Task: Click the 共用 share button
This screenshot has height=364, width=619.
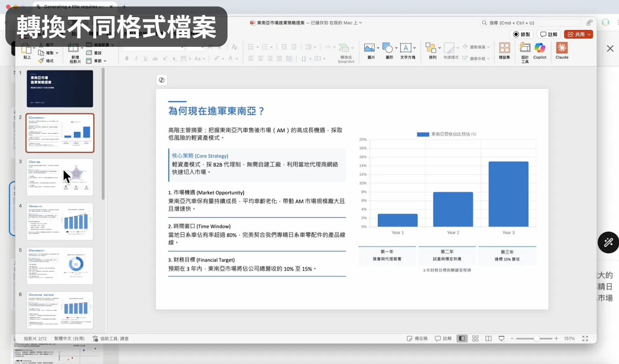Action: [x=578, y=34]
